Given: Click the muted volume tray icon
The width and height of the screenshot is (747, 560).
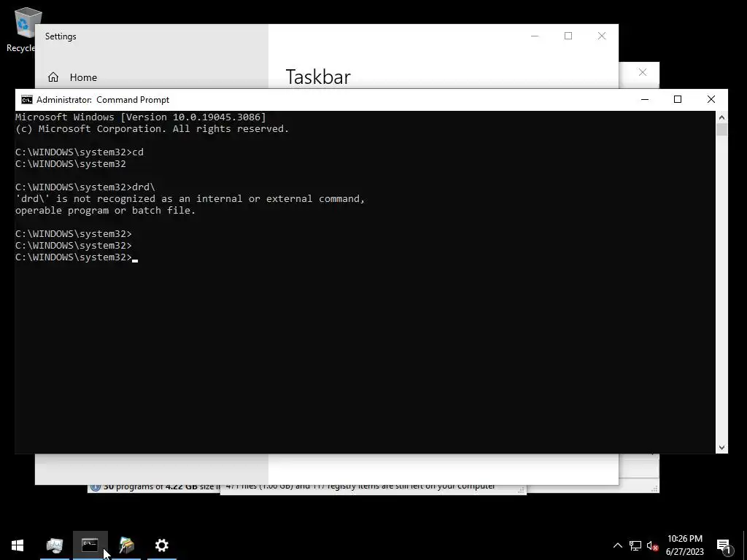Looking at the screenshot, I should [x=652, y=545].
